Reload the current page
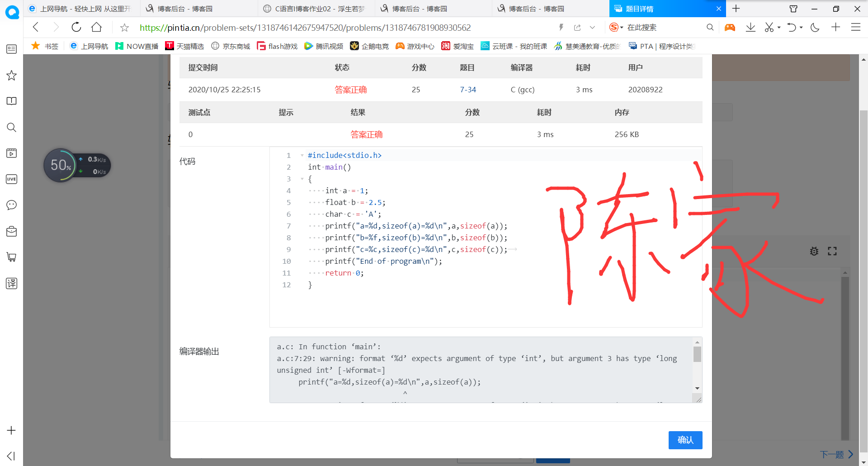The height and width of the screenshot is (466, 868). tap(76, 28)
